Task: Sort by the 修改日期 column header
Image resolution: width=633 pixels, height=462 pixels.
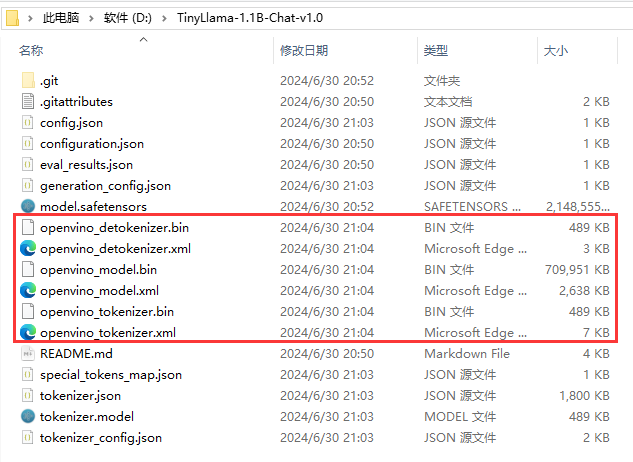Action: [304, 50]
